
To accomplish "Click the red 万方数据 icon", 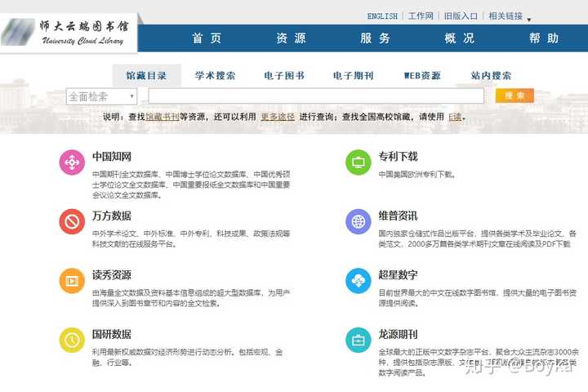I will [x=72, y=221].
